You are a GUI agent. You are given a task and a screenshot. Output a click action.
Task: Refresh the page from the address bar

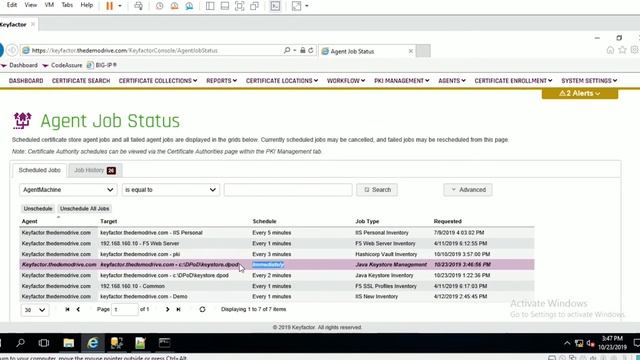[311, 50]
